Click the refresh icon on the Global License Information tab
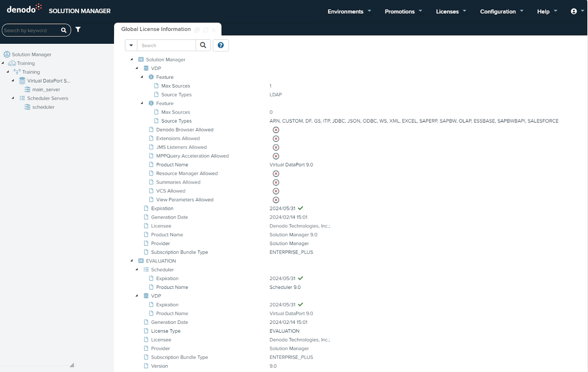The image size is (588, 372). click(206, 30)
